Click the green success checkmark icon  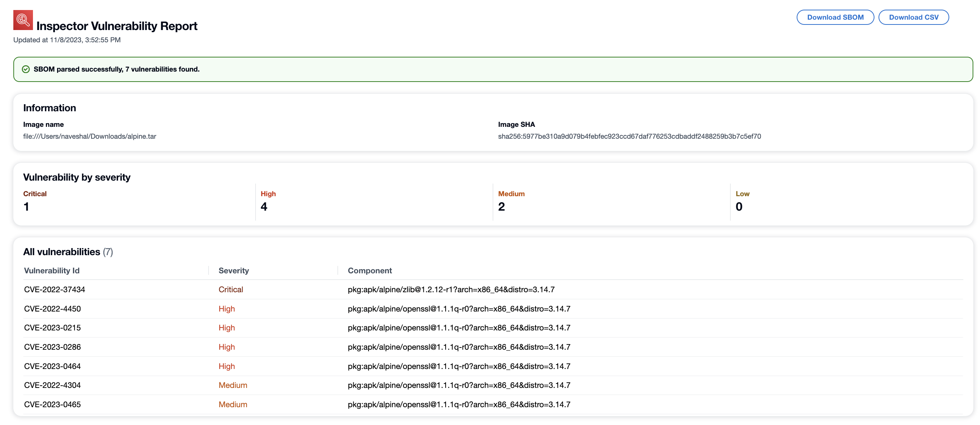(26, 69)
